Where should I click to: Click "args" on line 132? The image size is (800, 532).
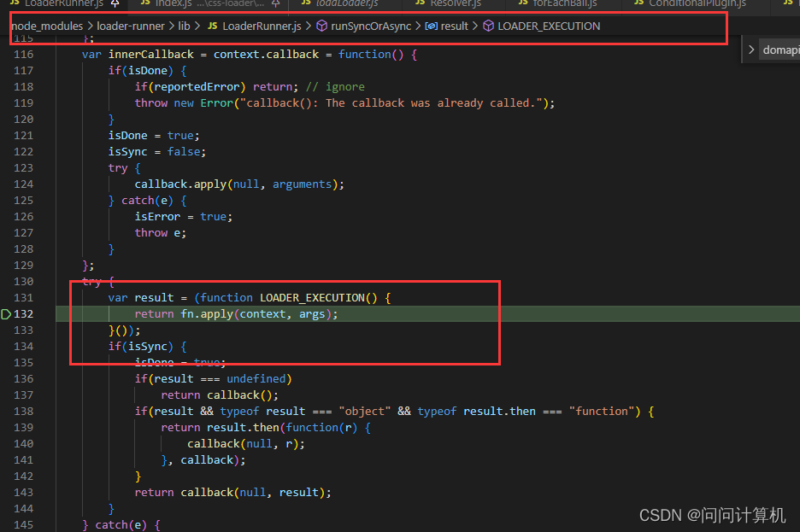pos(312,314)
